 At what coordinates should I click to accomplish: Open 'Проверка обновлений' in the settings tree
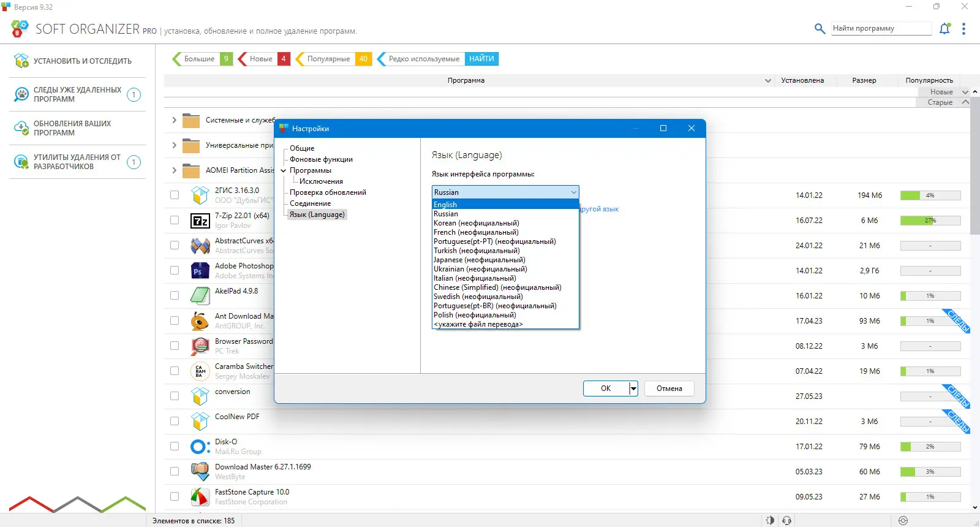328,192
